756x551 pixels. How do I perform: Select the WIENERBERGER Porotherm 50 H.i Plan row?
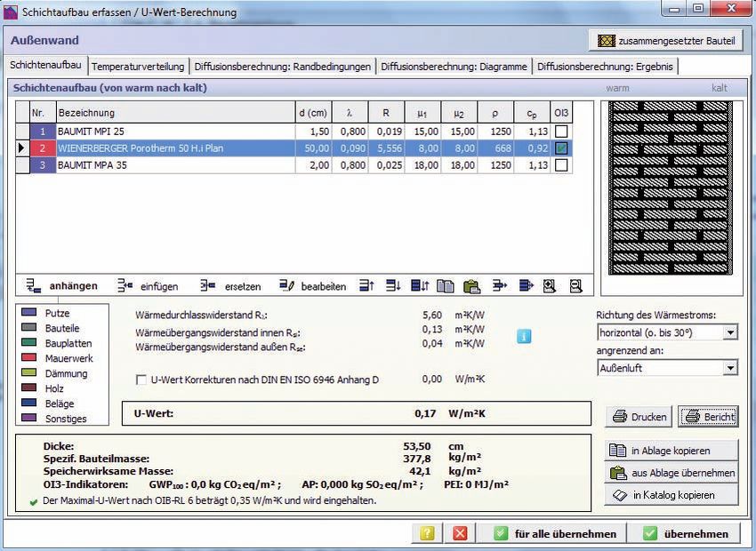click(x=294, y=148)
